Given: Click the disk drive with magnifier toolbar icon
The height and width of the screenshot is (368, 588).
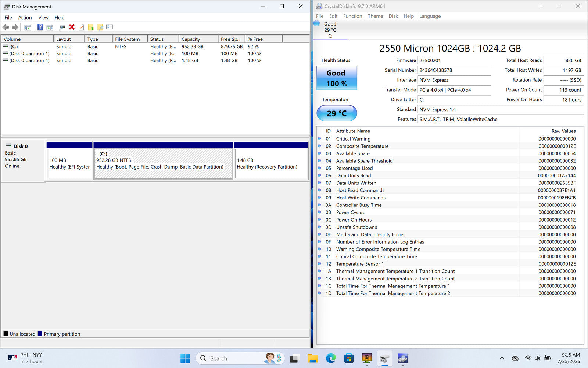Looking at the screenshot, I should tap(62, 27).
